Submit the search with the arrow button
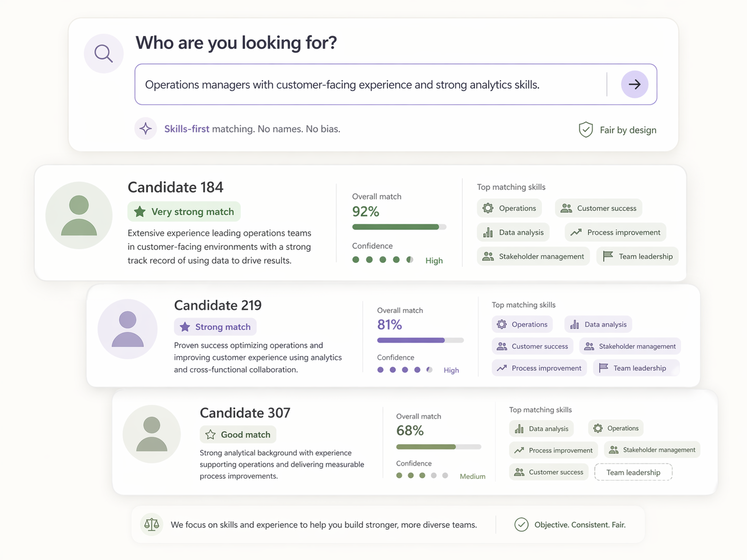Image resolution: width=747 pixels, height=560 pixels. (635, 84)
